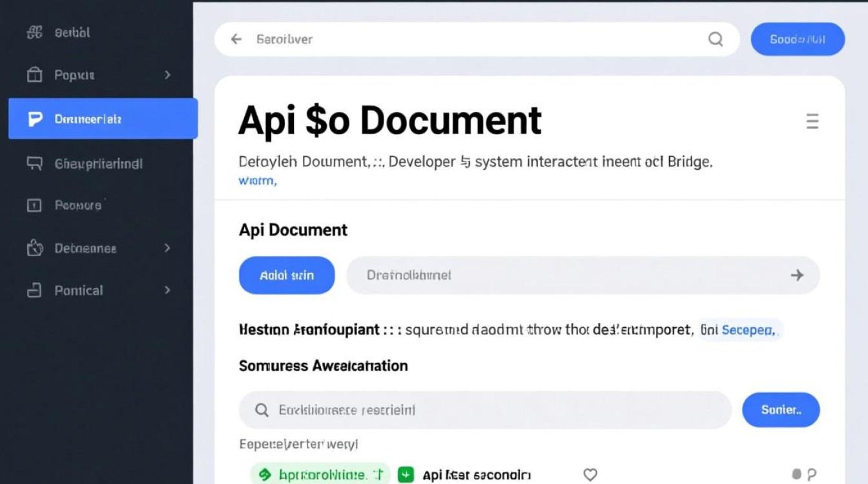868x484 pixels.
Task: Click the back arrow in top search bar
Action: (x=236, y=39)
